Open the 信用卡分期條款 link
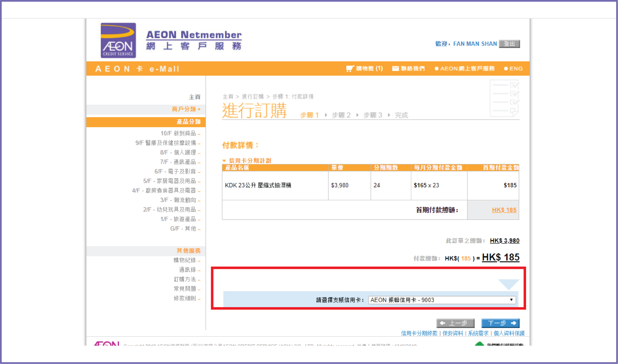618x364 pixels. coord(419,333)
